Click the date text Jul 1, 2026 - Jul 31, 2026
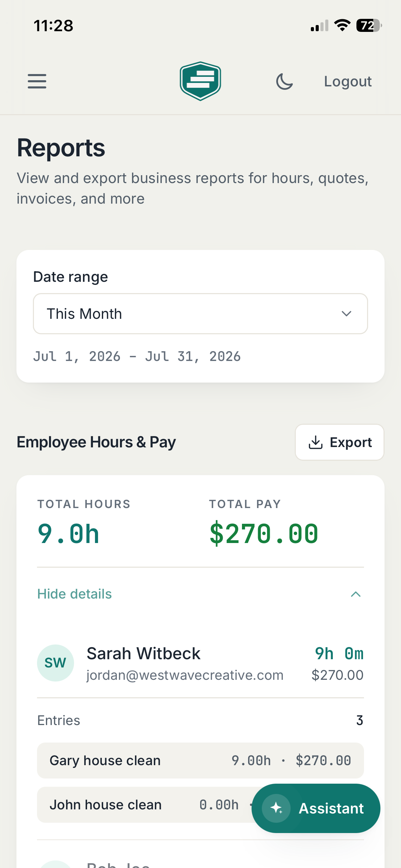This screenshot has width=401, height=868. pos(137,357)
